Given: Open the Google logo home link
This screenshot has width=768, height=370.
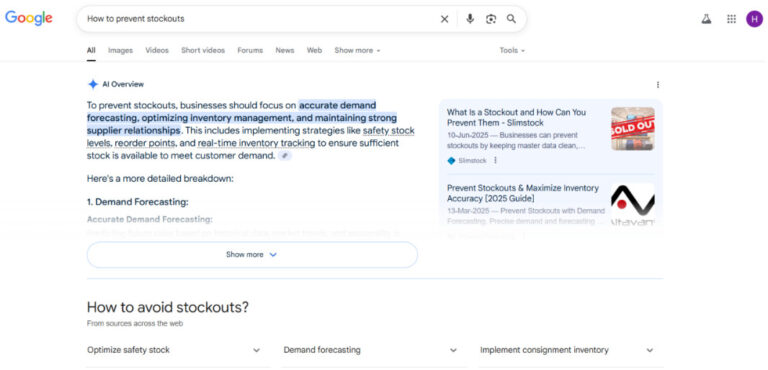Looking at the screenshot, I should point(28,18).
